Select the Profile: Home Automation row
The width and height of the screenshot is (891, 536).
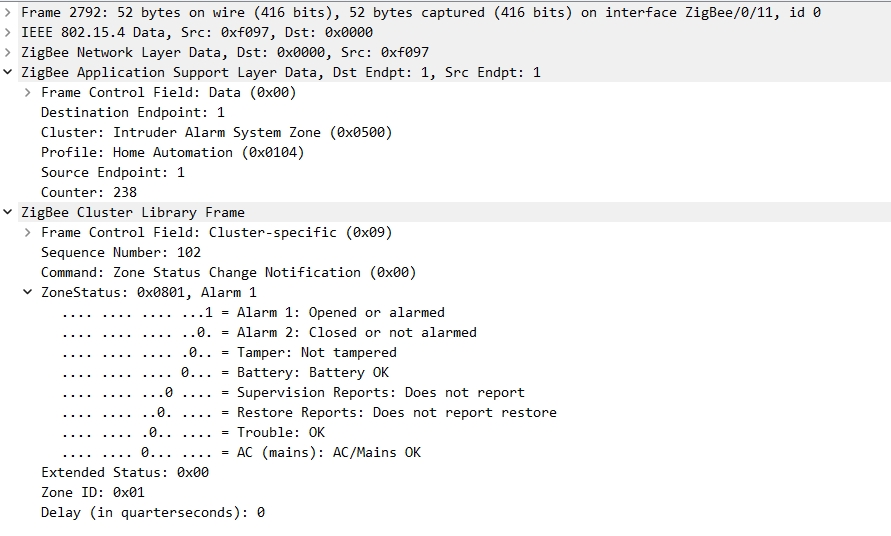[x=172, y=153]
